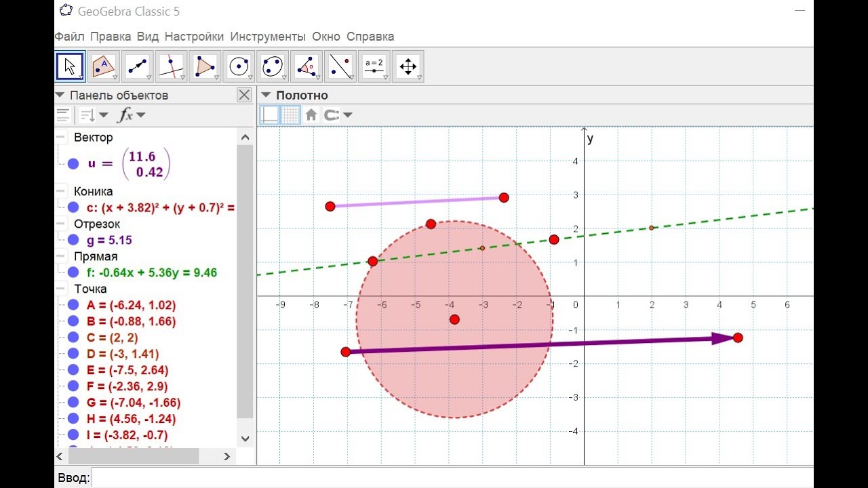This screenshot has height=488, width=868.
Task: Toggle visibility of point H
Action: tap(73, 419)
